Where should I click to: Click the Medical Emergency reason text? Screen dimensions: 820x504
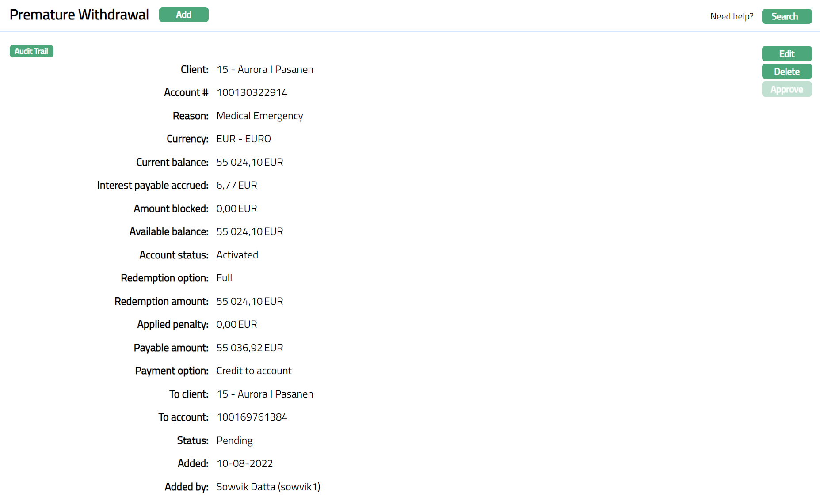coord(259,116)
